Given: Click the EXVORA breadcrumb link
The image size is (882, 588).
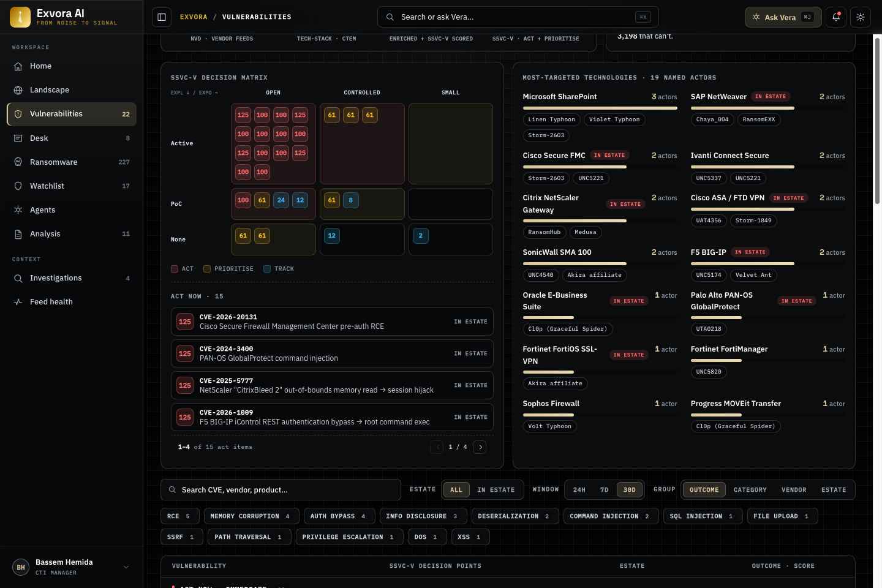Looking at the screenshot, I should (194, 17).
